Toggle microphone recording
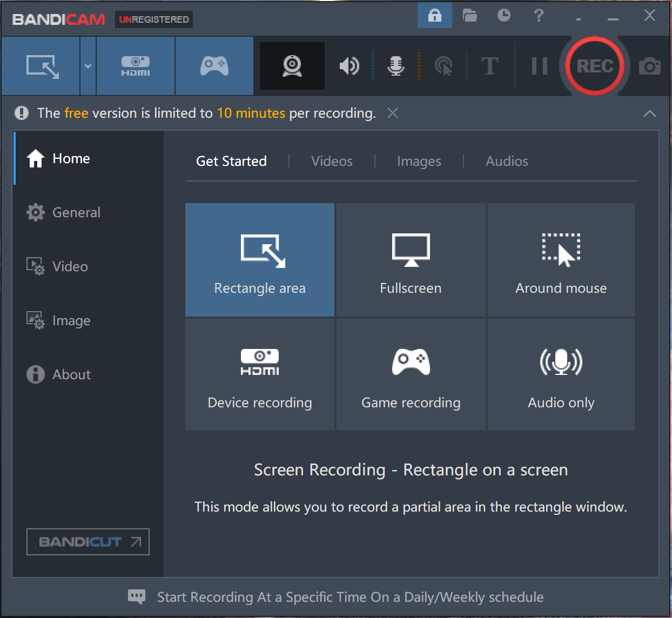The image size is (672, 618). click(x=396, y=66)
